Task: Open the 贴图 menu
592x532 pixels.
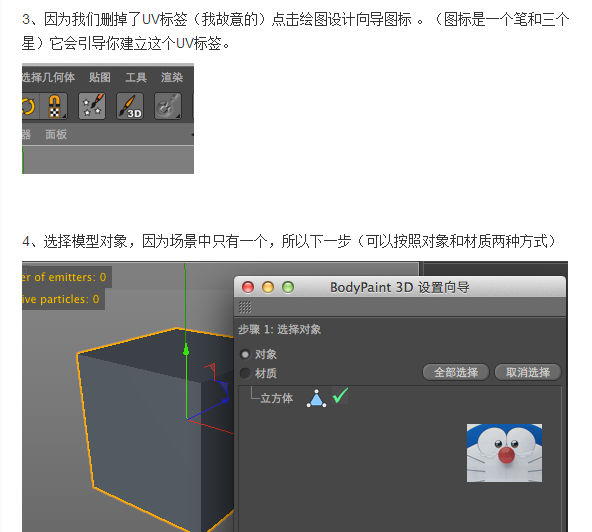Action: (x=100, y=77)
